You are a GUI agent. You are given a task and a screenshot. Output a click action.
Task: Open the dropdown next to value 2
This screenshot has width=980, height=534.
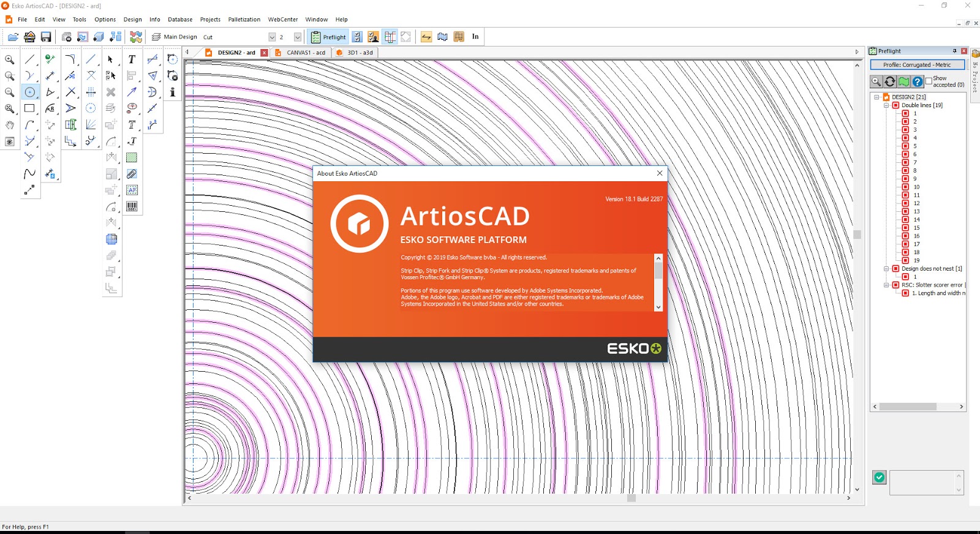pyautogui.click(x=298, y=37)
